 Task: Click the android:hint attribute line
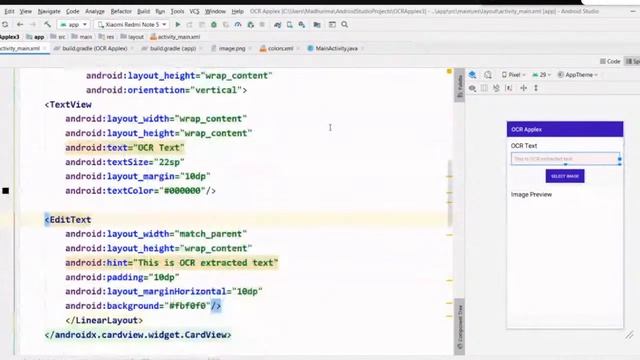(x=172, y=262)
